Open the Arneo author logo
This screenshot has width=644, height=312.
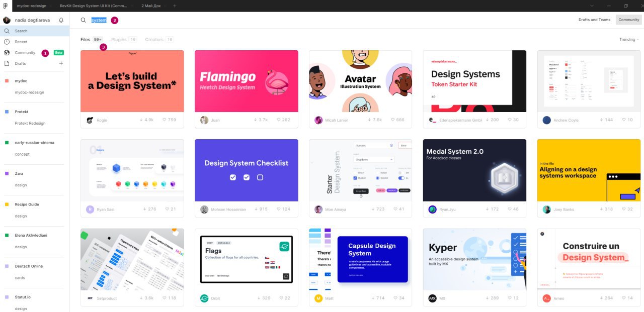547,298
